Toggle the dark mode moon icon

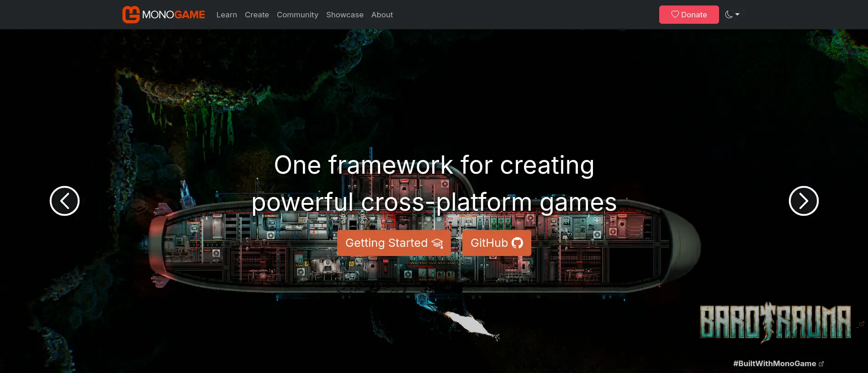729,15
